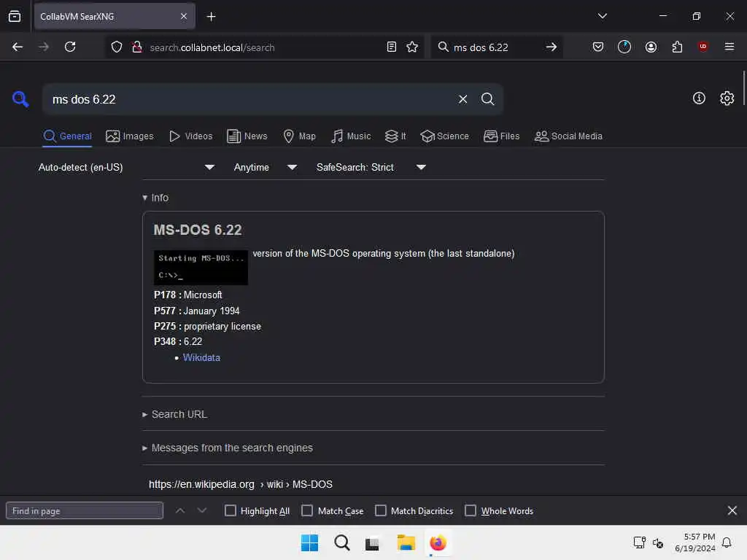The height and width of the screenshot is (560, 747).
Task: Clear the ms dos 6.22 query
Action: (462, 99)
